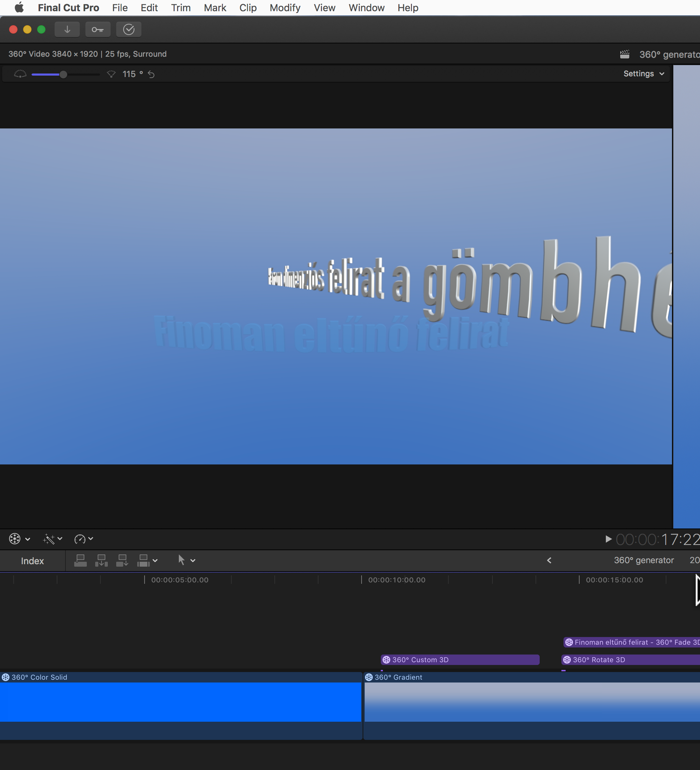Click append clip edit icon
The height and width of the screenshot is (770, 700).
[x=122, y=560]
